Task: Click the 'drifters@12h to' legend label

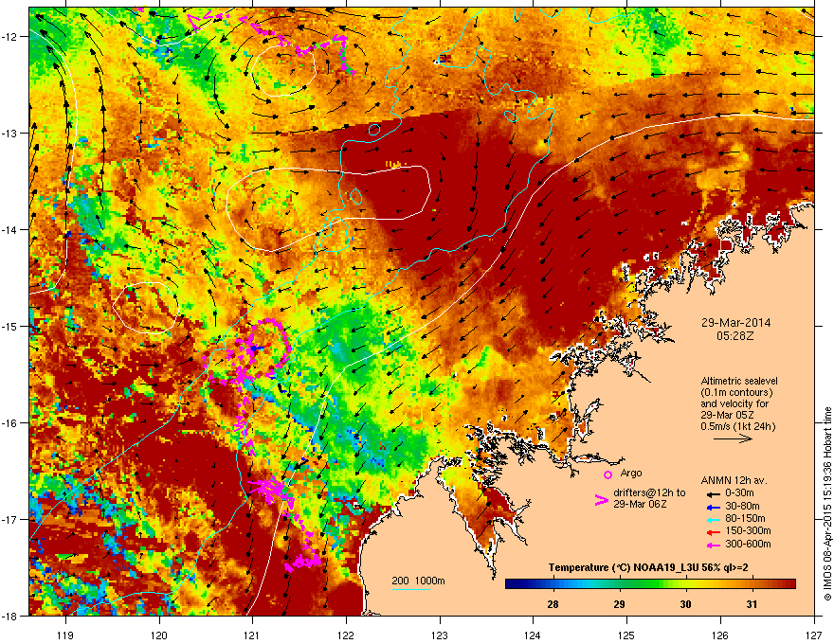Action: pos(649,493)
